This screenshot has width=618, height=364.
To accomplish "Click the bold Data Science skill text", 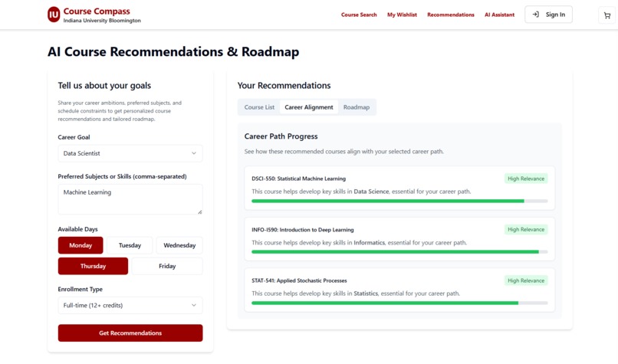I will (371, 192).
